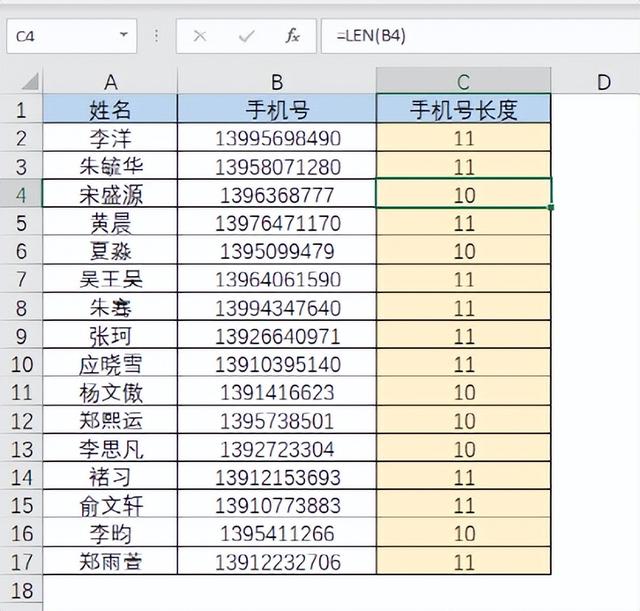Click the 手机号长度 header cell

[x=463, y=109]
